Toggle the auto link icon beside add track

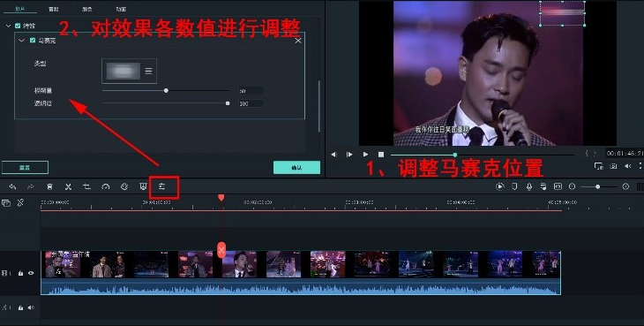[20, 202]
